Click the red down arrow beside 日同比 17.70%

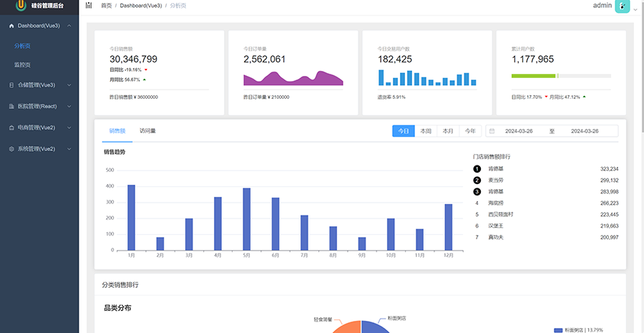tap(546, 97)
